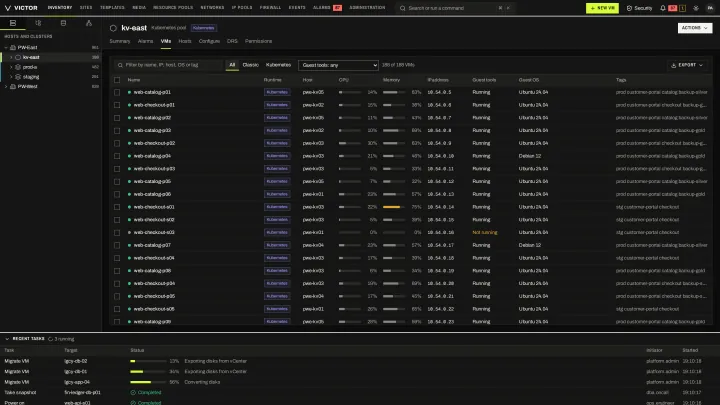720x405 pixels.
Task: Open the Resource Pools menu
Action: coord(173,8)
